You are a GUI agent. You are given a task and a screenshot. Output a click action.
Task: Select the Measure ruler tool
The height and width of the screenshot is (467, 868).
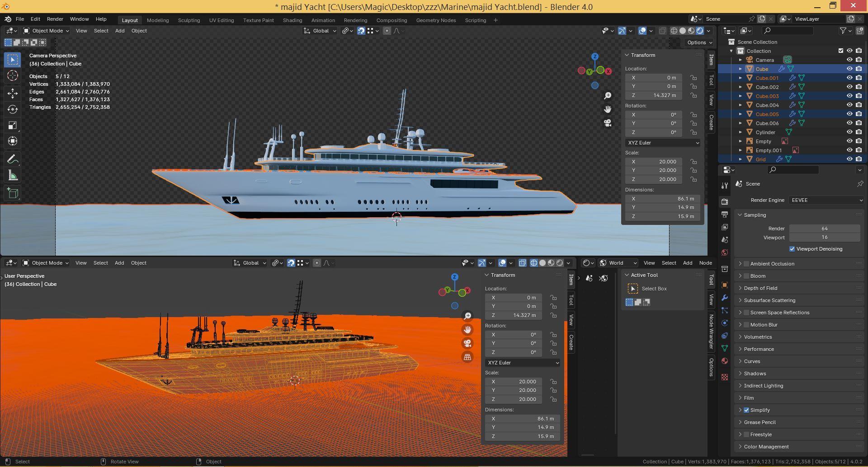point(13,176)
